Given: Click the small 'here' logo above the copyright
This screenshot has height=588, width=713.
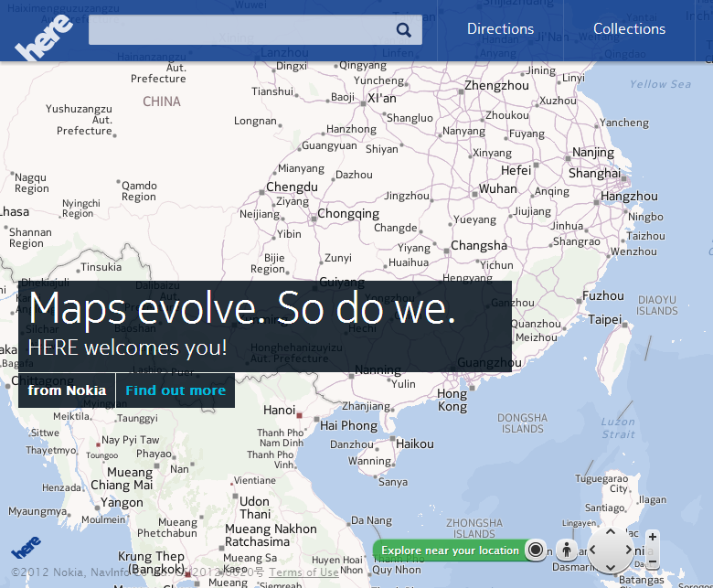Looking at the screenshot, I should coord(26,548).
